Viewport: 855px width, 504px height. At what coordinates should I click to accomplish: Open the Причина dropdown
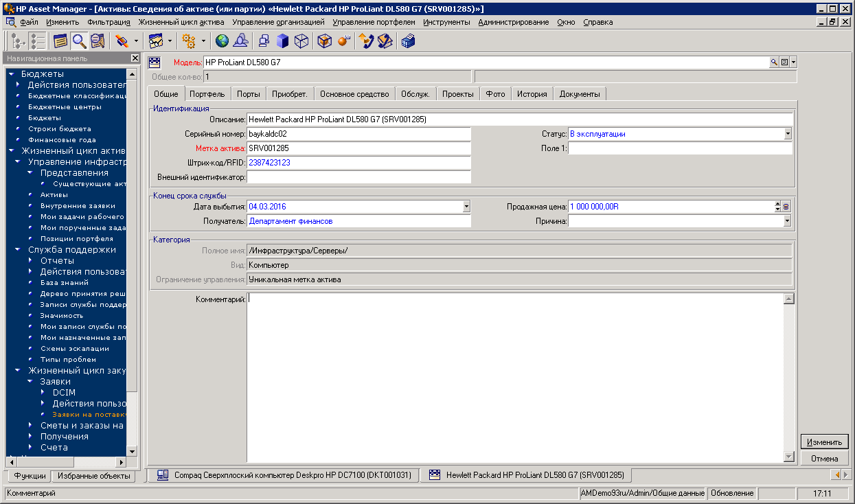tap(788, 221)
